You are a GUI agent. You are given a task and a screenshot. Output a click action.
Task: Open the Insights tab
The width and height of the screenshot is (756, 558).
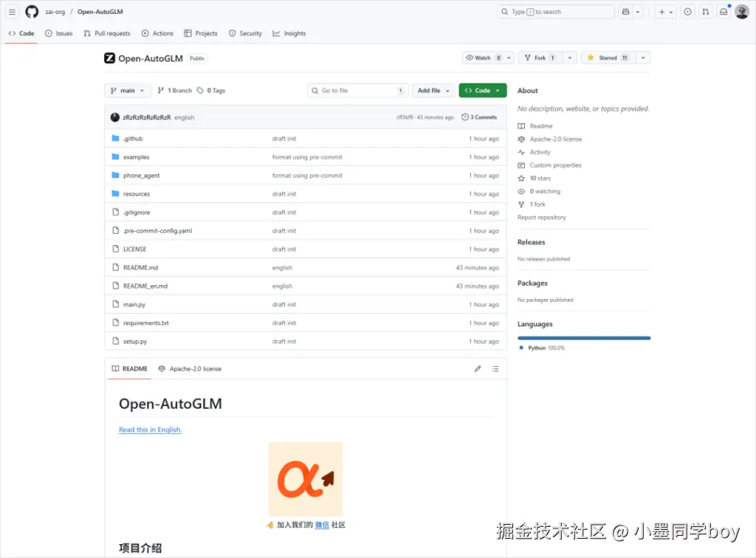pos(289,33)
